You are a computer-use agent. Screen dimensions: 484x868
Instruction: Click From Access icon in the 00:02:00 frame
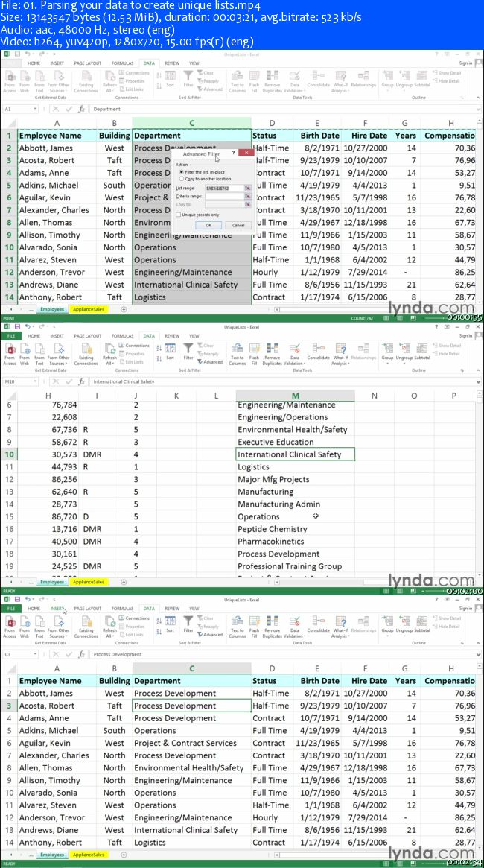(10, 355)
